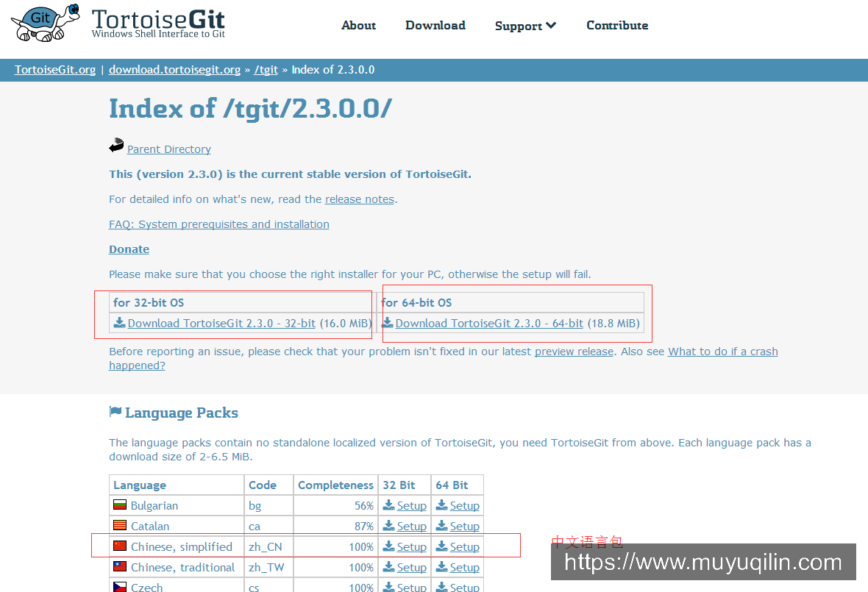The height and width of the screenshot is (592, 868).
Task: Click Bulgarian 32 Bit Setup link
Action: [x=412, y=506]
